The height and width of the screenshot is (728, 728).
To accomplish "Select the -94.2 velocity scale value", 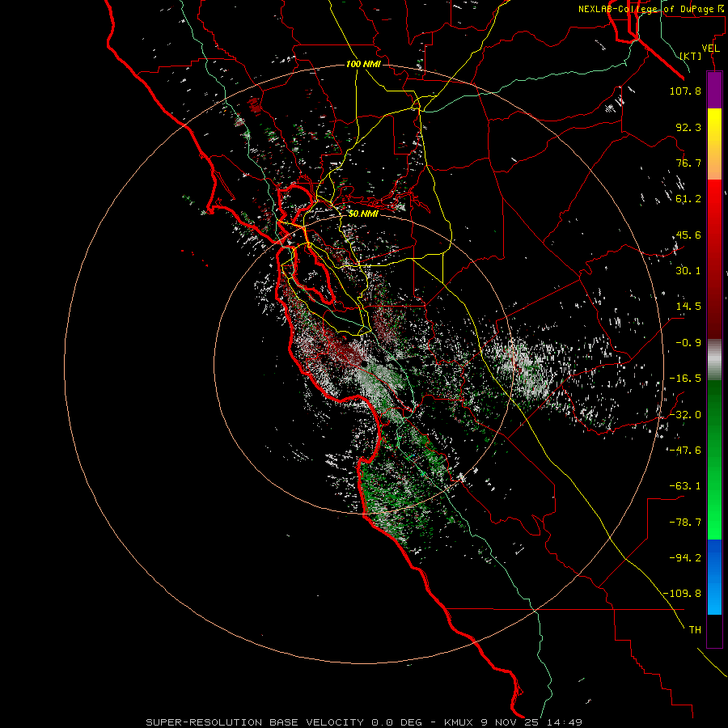I will (685, 557).
